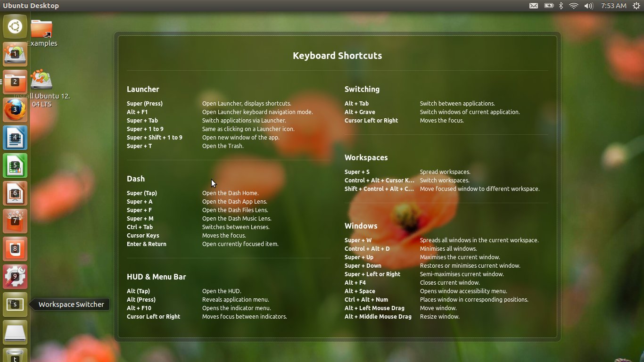Open the 7:53 AM clock menu
The image size is (644, 362).
click(x=614, y=6)
